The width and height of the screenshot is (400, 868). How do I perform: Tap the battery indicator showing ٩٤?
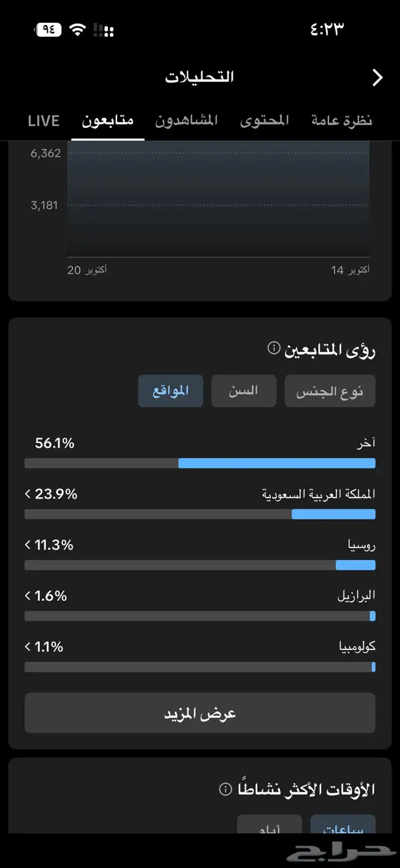(x=49, y=30)
